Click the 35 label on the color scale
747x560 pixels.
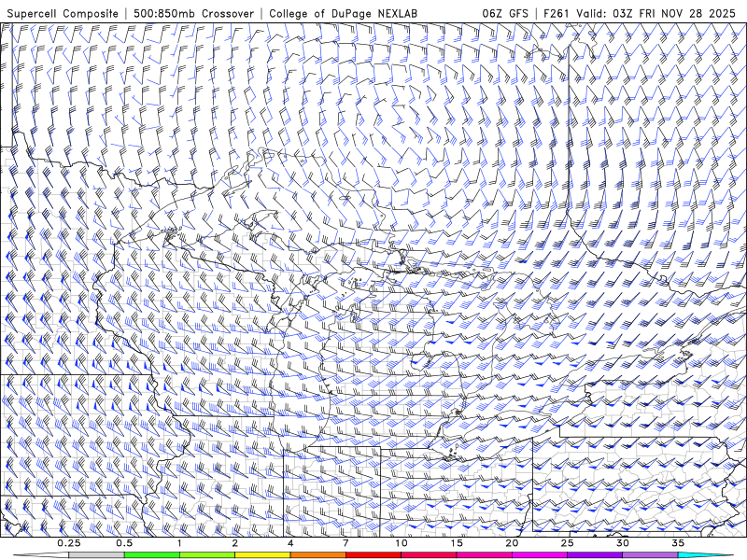(678, 543)
